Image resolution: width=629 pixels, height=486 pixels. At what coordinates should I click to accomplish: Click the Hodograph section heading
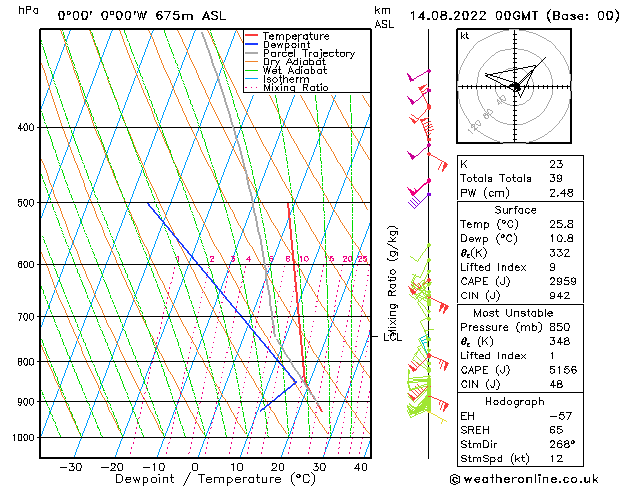pyautogui.click(x=515, y=402)
